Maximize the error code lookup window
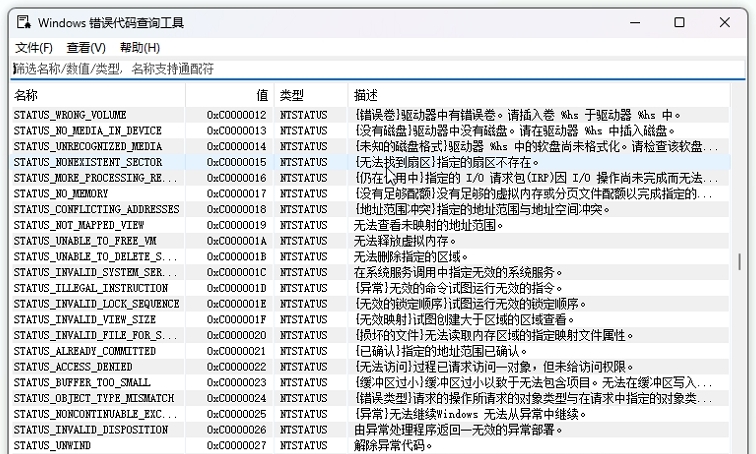The image size is (756, 454). pyautogui.click(x=679, y=22)
